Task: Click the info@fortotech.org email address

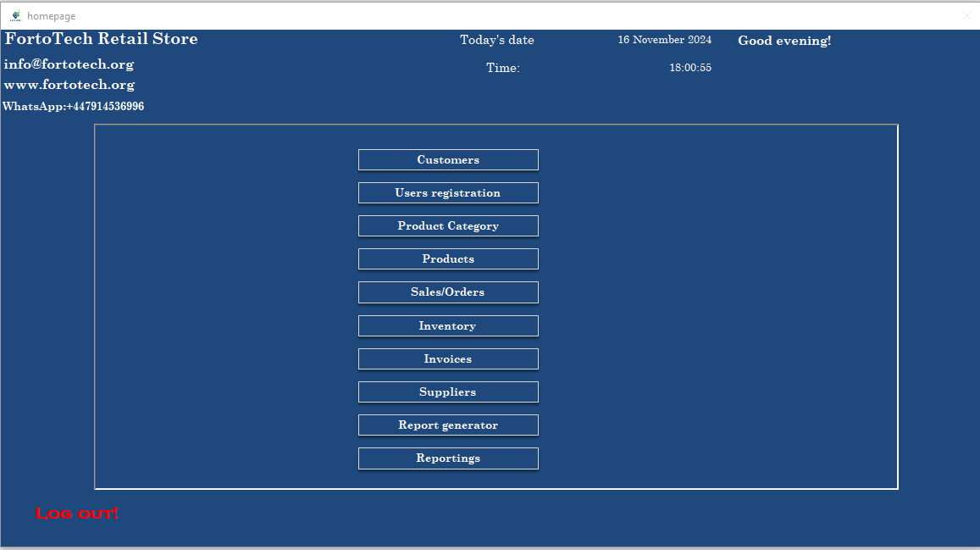Action: (69, 64)
